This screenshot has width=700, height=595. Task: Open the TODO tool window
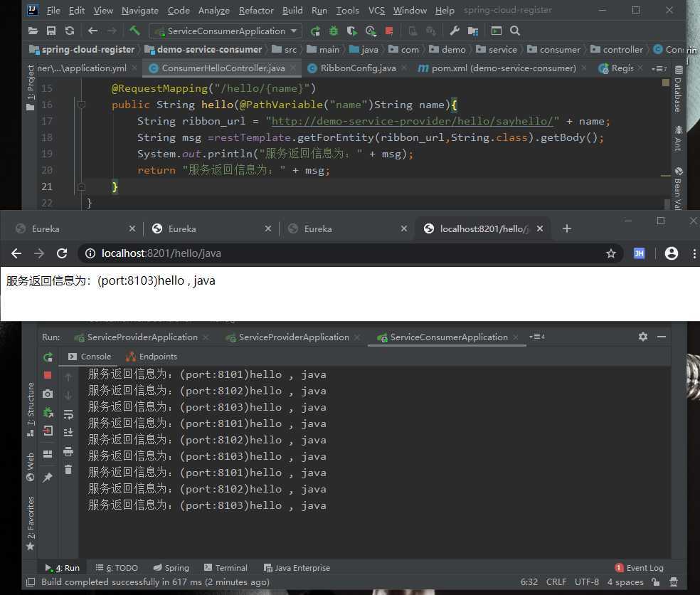click(x=117, y=568)
